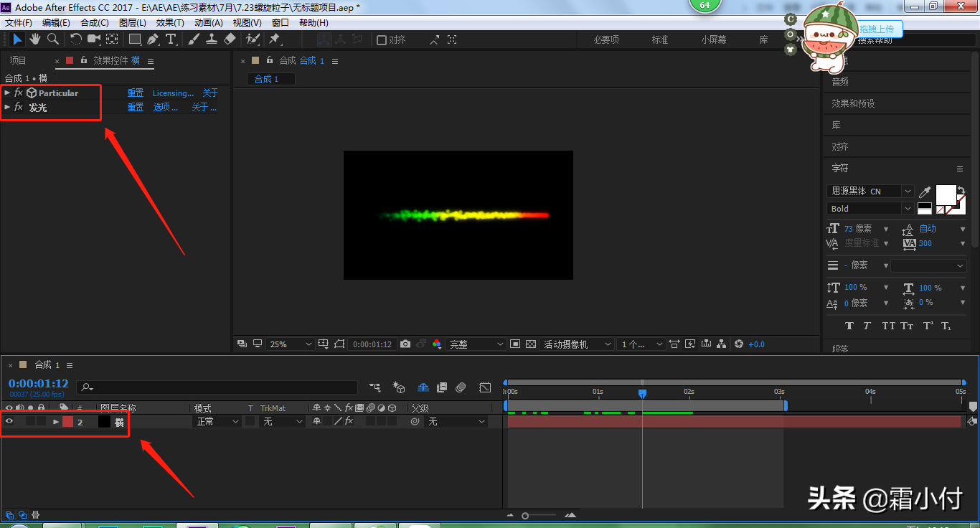Open the 效果(T) menu
980x528 pixels.
170,23
